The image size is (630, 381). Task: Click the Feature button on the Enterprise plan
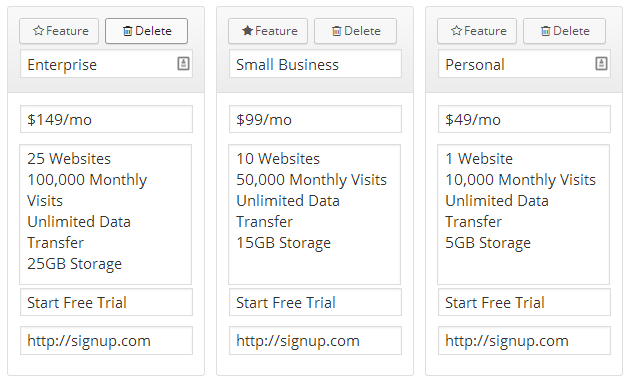tap(59, 31)
